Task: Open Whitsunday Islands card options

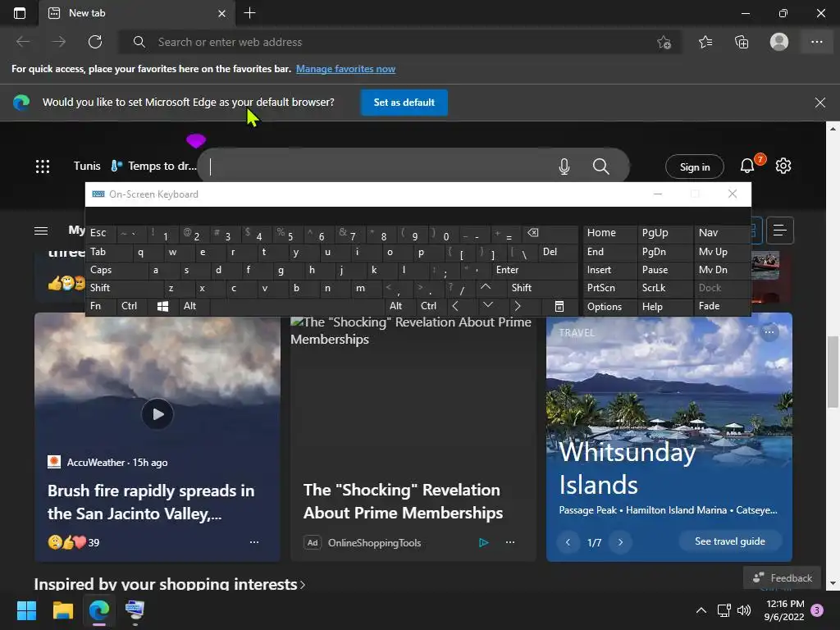Action: click(769, 332)
